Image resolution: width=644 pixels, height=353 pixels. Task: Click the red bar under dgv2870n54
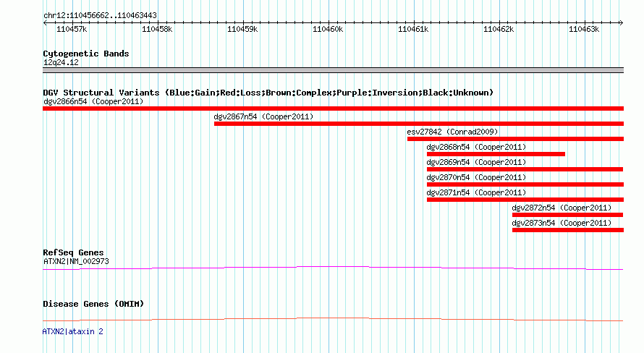525,184
